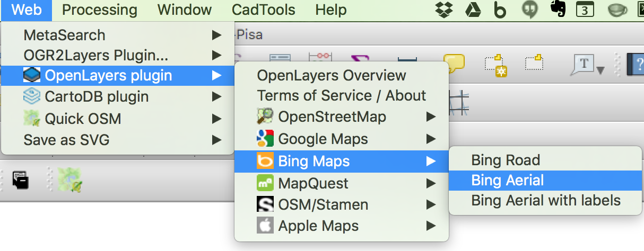Click the OpenStreetMap magnifier icon

(x=265, y=116)
